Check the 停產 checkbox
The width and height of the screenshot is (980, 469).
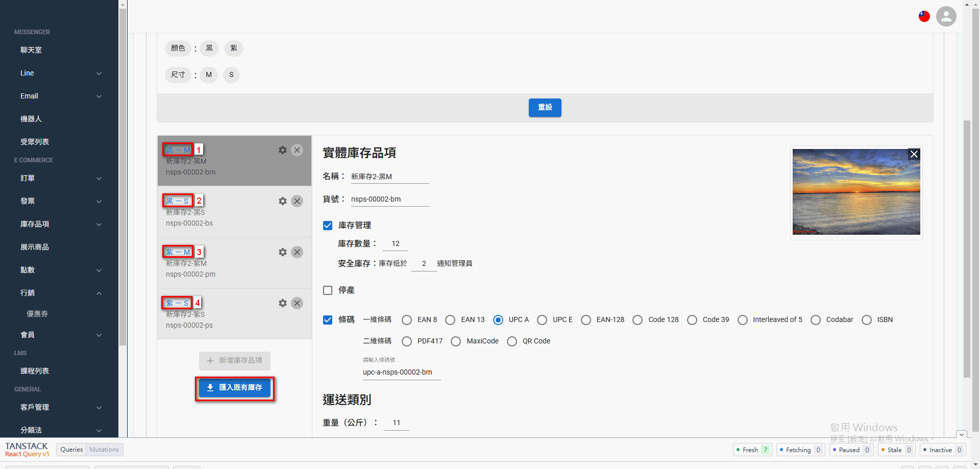click(x=328, y=290)
